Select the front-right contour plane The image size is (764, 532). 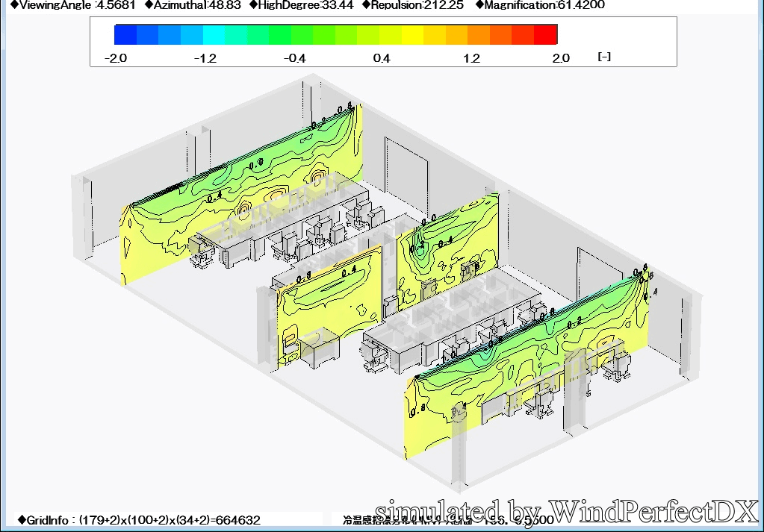click(523, 358)
